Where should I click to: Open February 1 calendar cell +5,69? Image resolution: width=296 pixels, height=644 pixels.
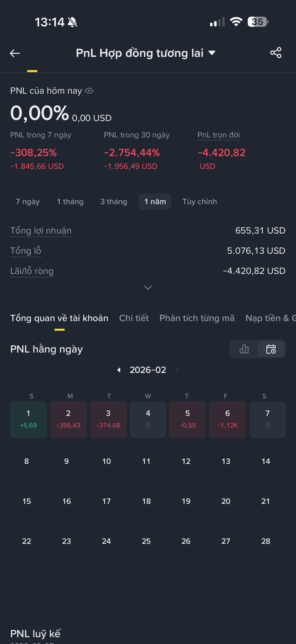pos(28,420)
